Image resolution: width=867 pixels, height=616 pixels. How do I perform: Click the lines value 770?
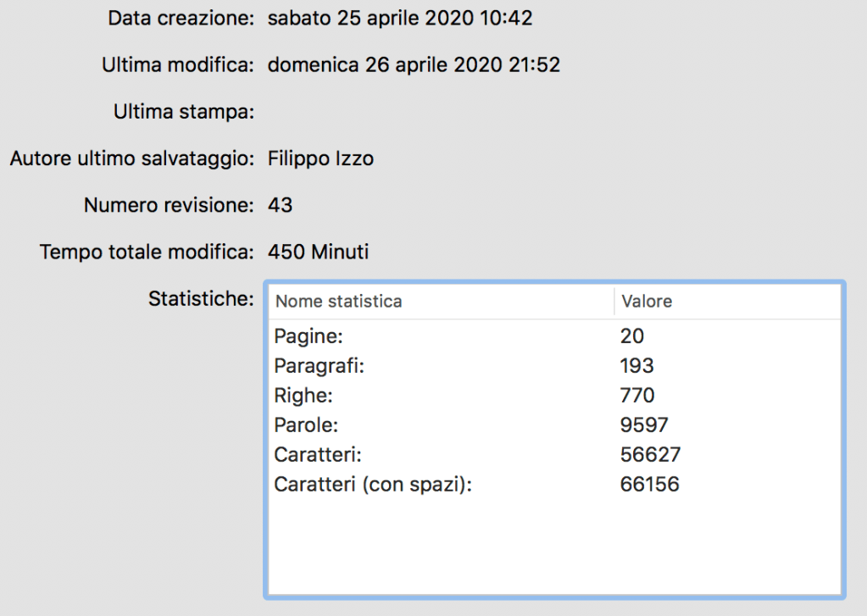[x=637, y=396]
